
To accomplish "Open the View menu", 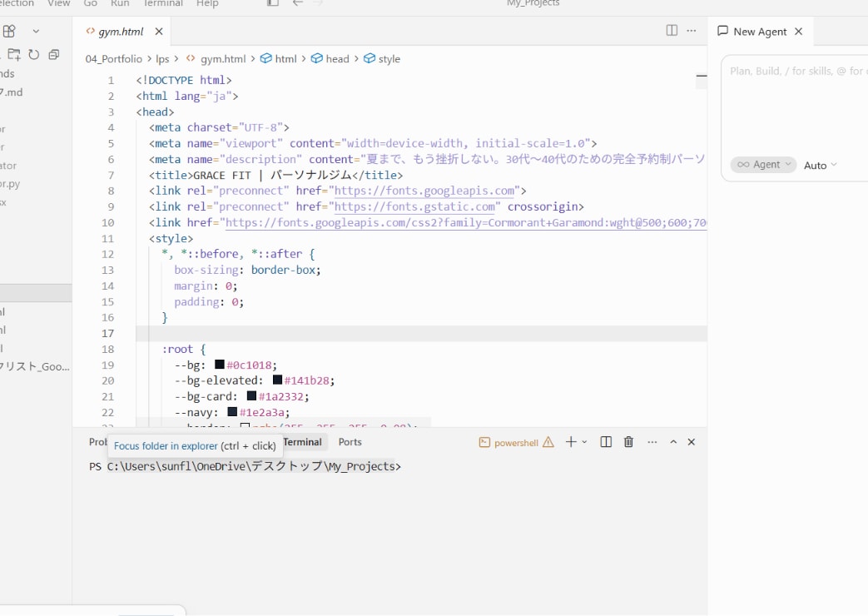I will (x=59, y=3).
